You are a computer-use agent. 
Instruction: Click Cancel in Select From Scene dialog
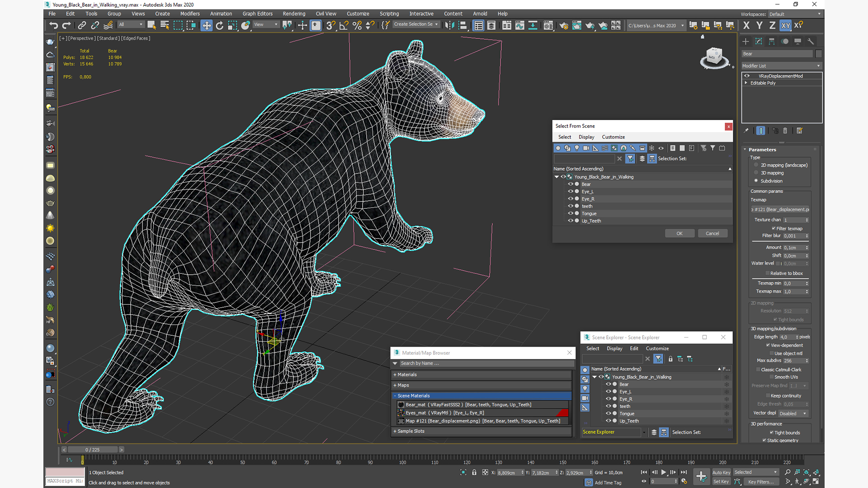[712, 233]
